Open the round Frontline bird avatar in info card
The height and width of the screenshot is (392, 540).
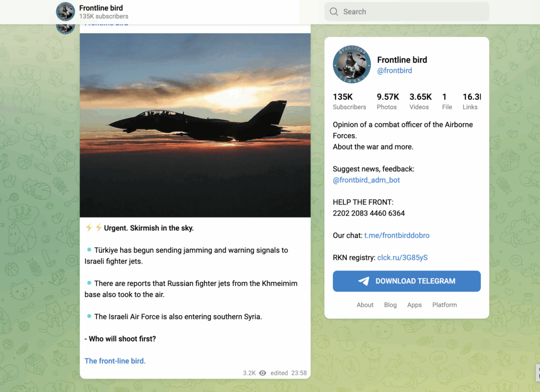[352, 65]
